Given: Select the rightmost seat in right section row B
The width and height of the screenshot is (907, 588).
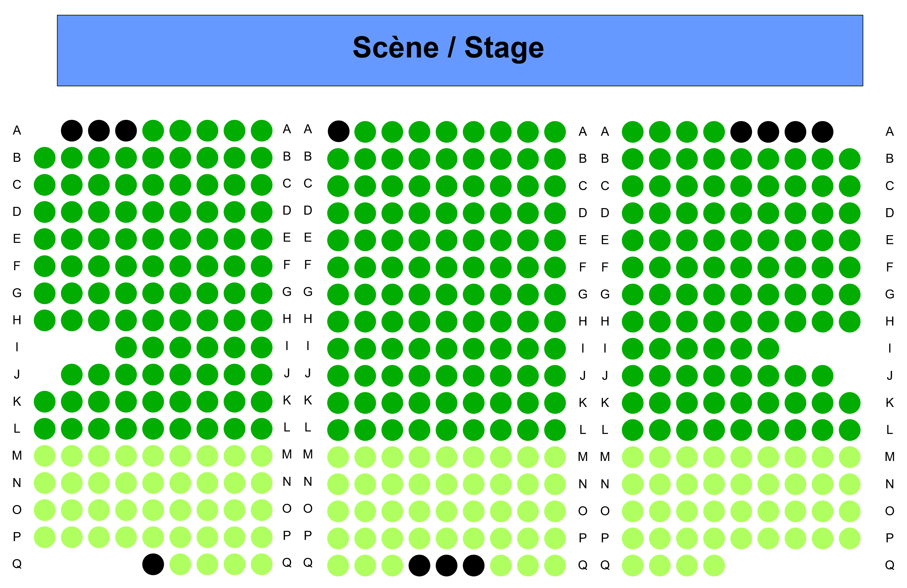Looking at the screenshot, I should (850, 159).
